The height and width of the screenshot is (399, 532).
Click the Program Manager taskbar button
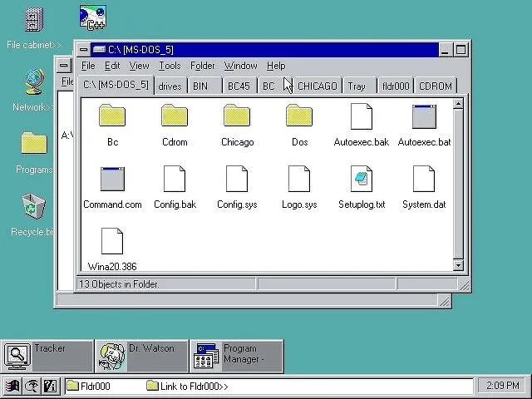pyautogui.click(x=236, y=356)
